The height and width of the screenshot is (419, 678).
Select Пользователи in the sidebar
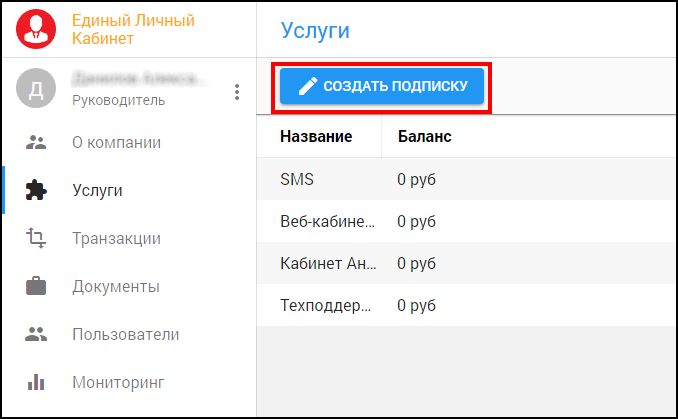pos(125,334)
